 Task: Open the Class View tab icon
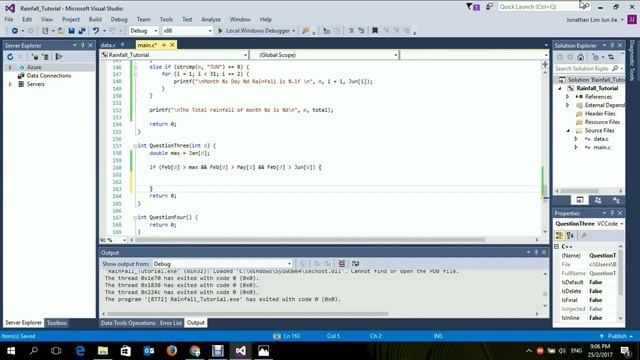click(616, 200)
